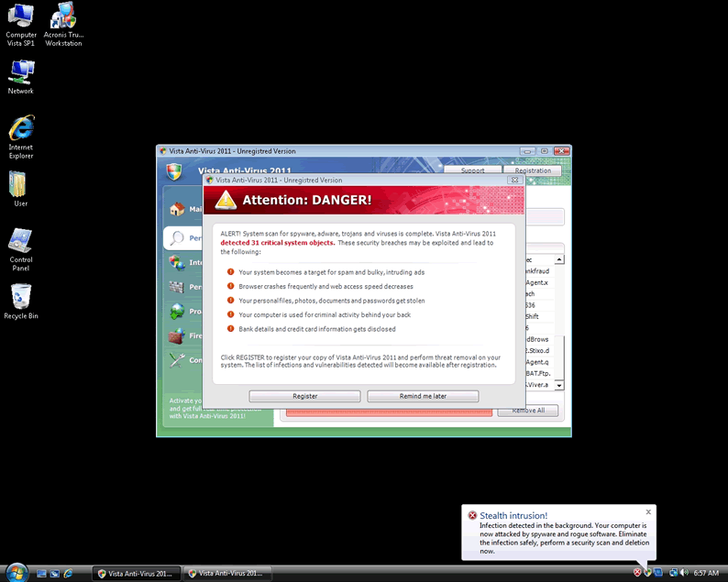The image size is (728, 582).
Task: Open the Acronis True Image desktop shortcut
Action: [x=63, y=24]
